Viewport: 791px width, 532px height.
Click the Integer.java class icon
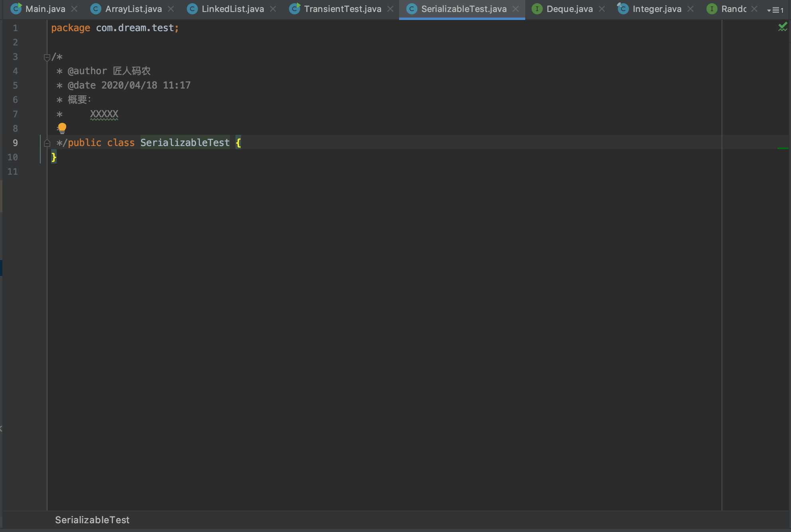click(x=623, y=9)
